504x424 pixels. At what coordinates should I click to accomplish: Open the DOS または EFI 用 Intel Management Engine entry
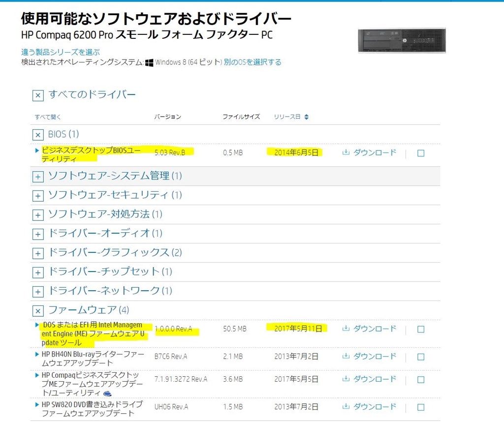tap(93, 333)
